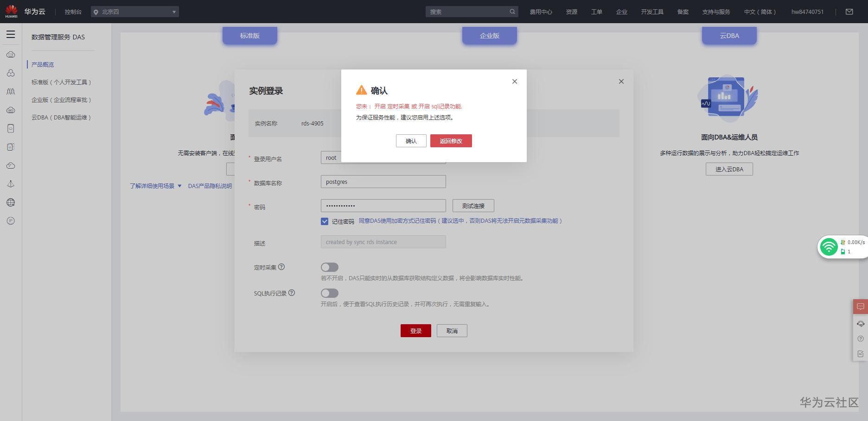Select 产品概览 in the DAS sidebar
This screenshot has height=421, width=868.
click(x=43, y=64)
